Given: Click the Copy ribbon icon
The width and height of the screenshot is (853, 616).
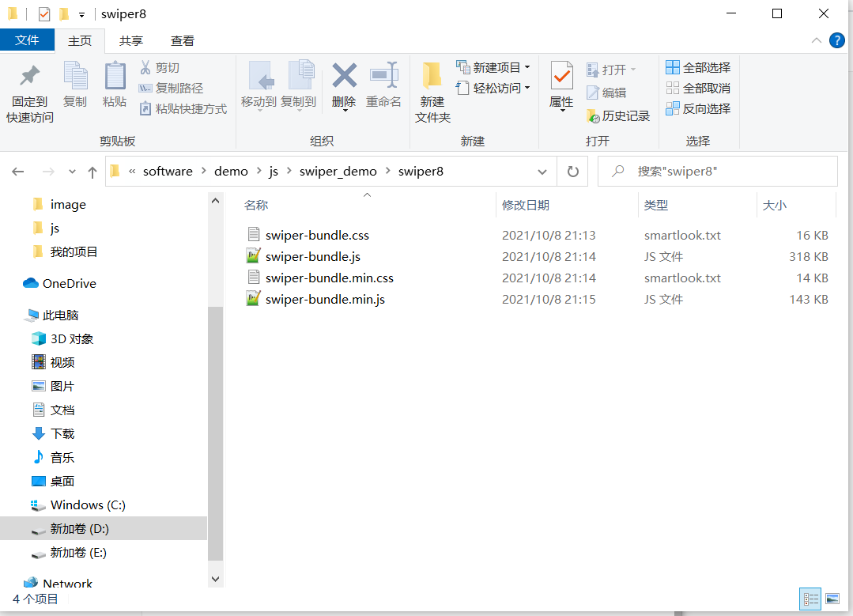Looking at the screenshot, I should pos(75,85).
